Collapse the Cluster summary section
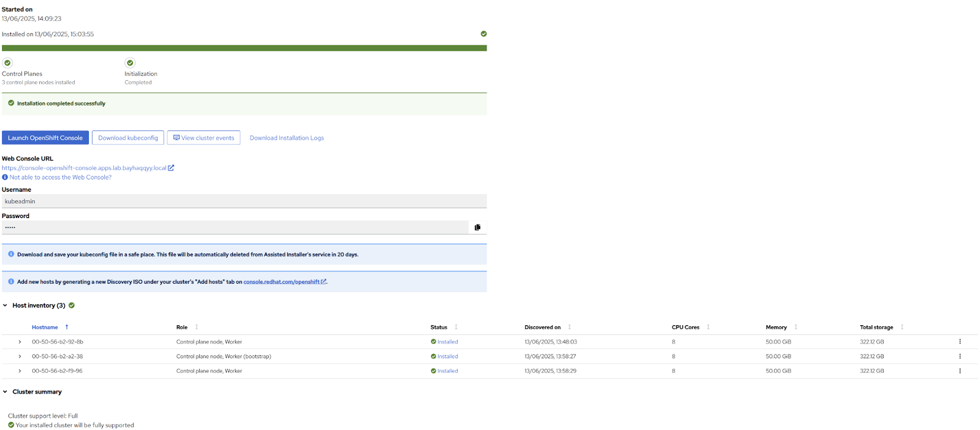 click(5, 391)
